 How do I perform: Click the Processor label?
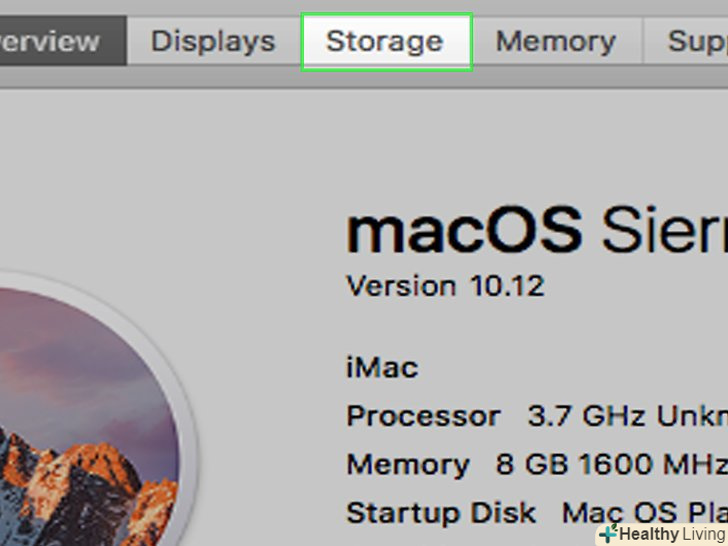click(423, 416)
